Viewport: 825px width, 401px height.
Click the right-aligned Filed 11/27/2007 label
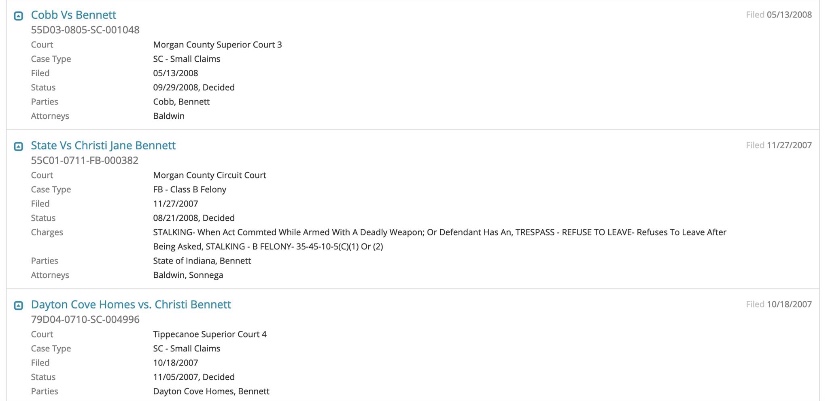[x=779, y=145]
